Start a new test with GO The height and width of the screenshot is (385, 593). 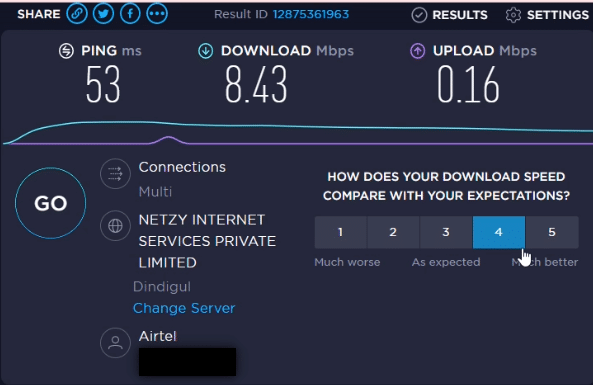pyautogui.click(x=51, y=203)
